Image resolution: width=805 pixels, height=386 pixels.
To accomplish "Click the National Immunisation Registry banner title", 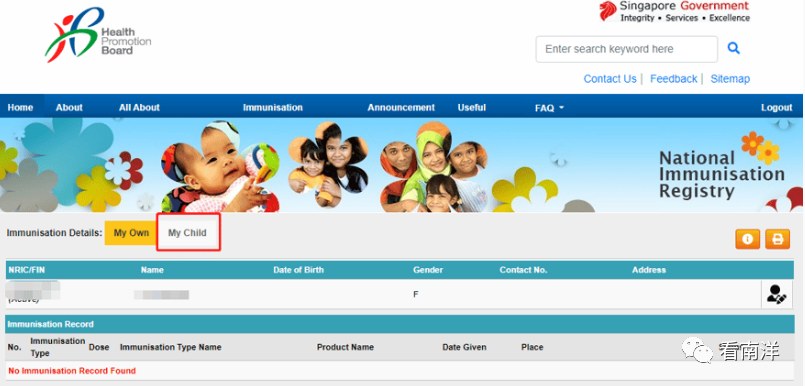I will [722, 175].
